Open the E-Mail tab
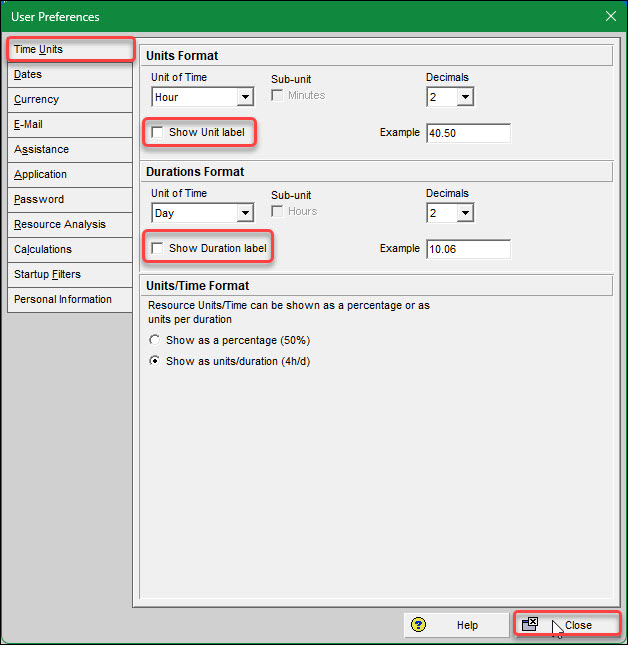The height and width of the screenshot is (645, 628). point(70,125)
